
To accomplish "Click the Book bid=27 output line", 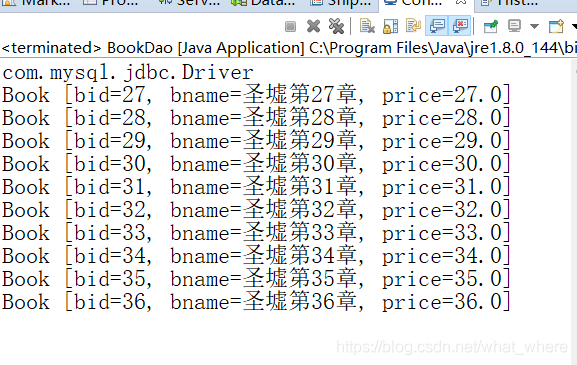I will [256, 95].
